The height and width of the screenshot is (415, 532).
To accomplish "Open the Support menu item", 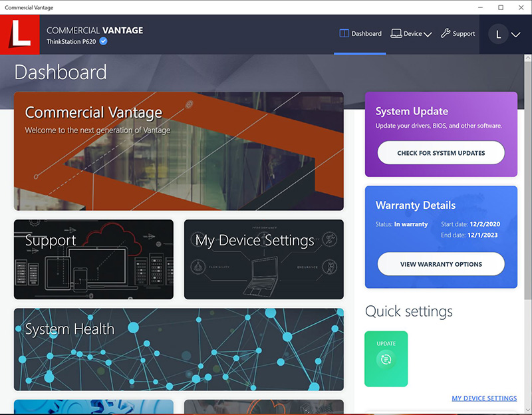I will point(464,34).
